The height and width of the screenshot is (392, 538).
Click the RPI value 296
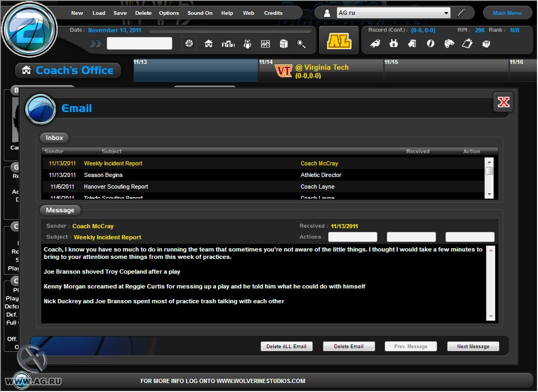(480, 30)
